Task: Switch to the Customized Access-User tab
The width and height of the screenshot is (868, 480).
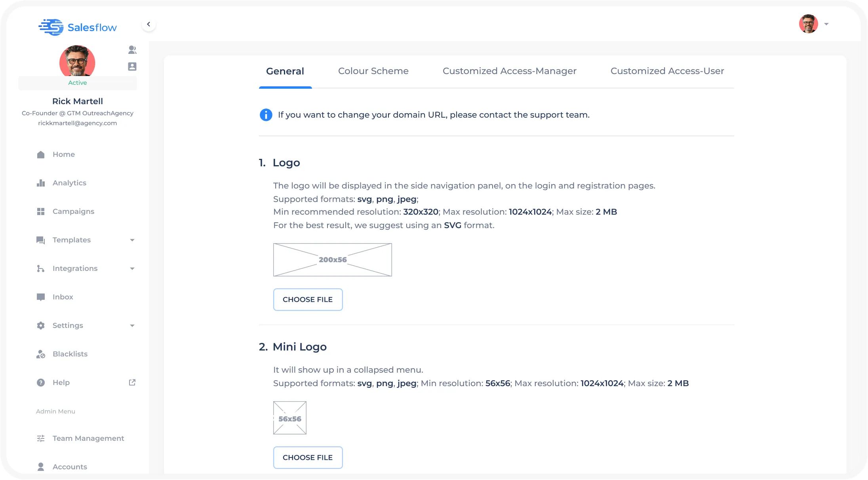Action: click(x=667, y=71)
